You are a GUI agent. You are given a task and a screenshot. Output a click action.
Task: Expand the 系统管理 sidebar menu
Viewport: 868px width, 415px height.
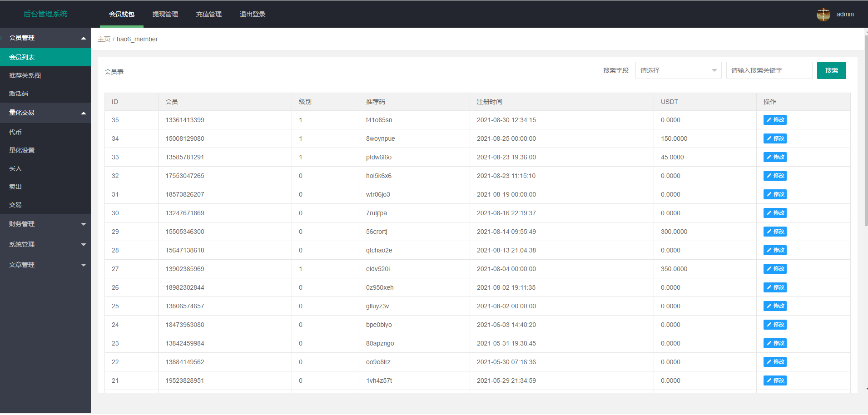coord(45,244)
